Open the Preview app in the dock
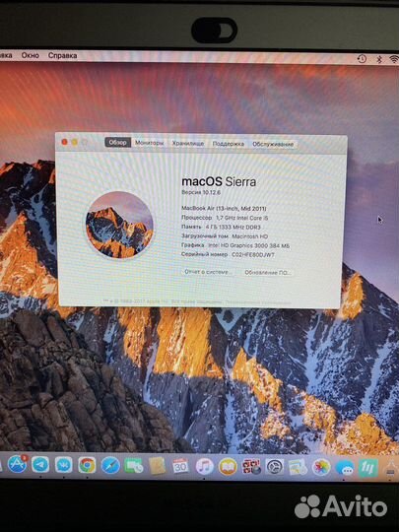The image size is (399, 532). 298,467
